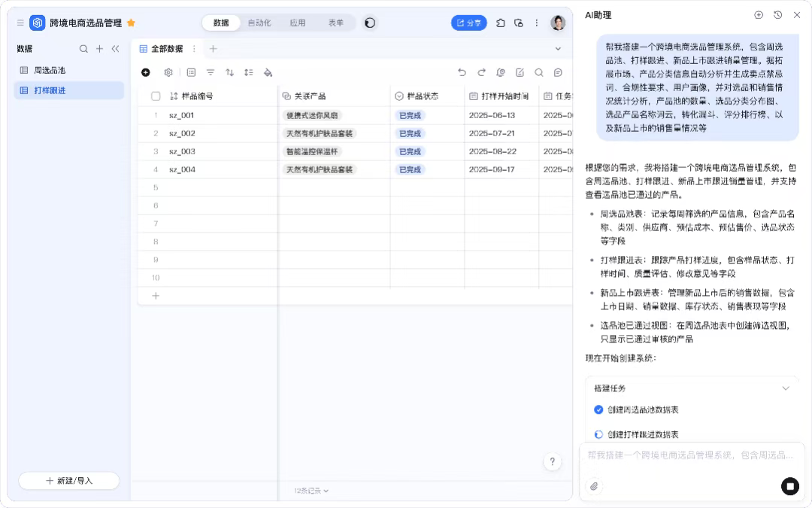The image size is (812, 508).
Task: Click the attachment paperclip icon in chat input
Action: tap(594, 487)
